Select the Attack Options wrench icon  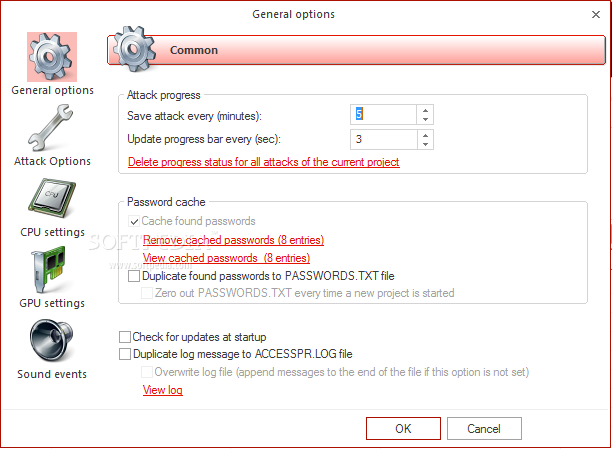(x=50, y=128)
